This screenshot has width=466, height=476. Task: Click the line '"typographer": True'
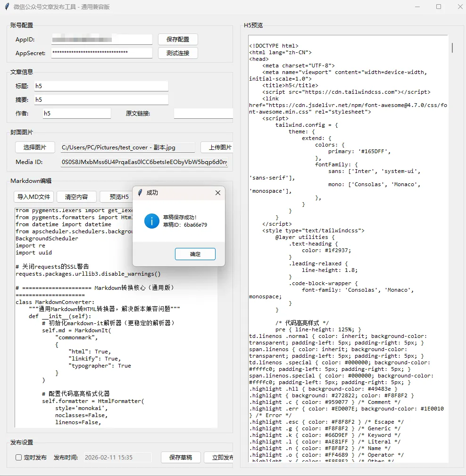coord(100,366)
